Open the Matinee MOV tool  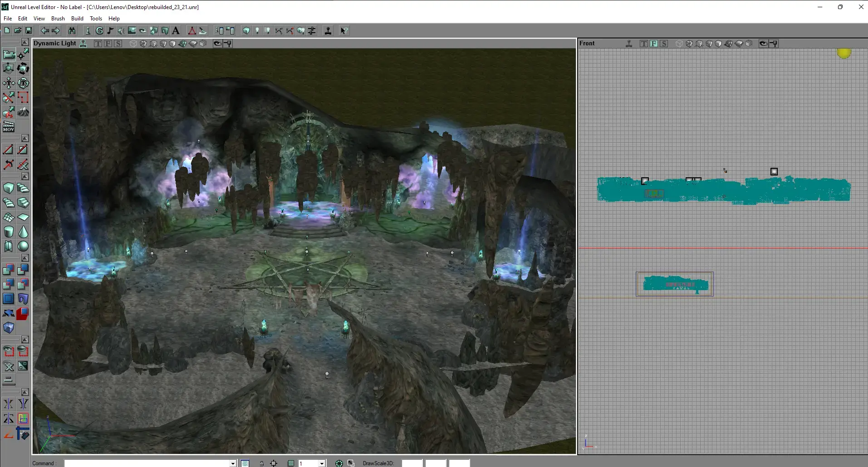coord(9,126)
